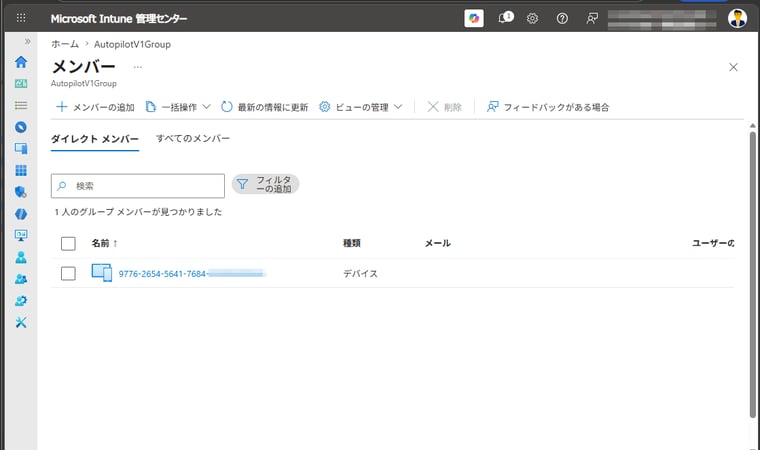Click the ホーム breadcrumb link
Screen dimensions: 760x450
pyautogui.click(x=65, y=44)
